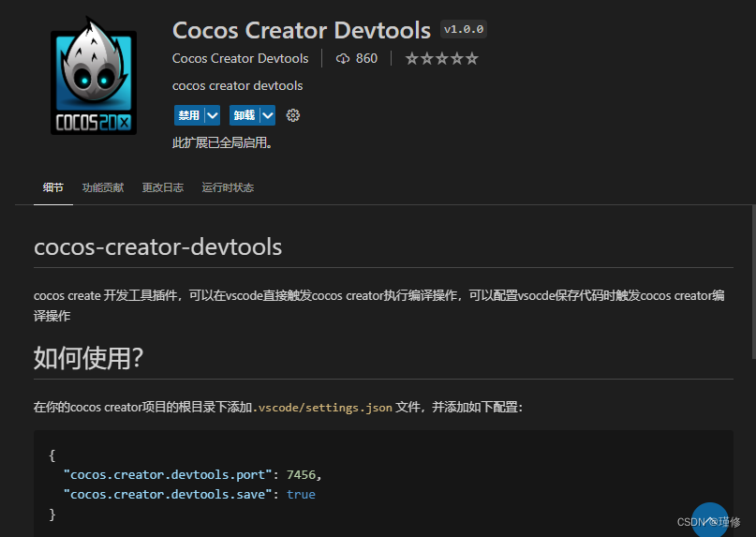Click the cocos creator devtools description text

(238, 86)
